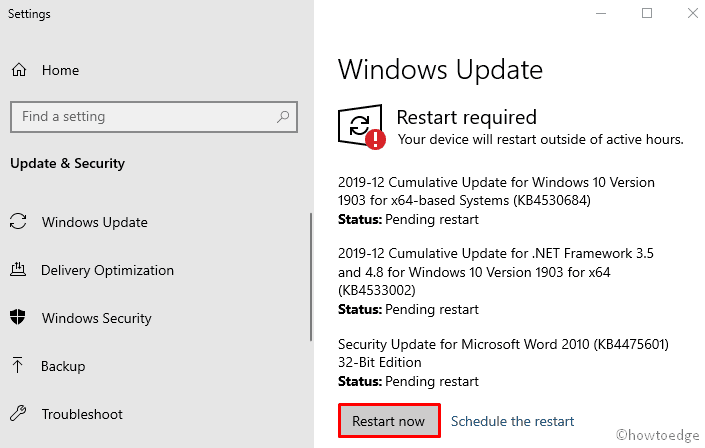Open the Schedule the restart link
This screenshot has width=705, height=448.
tap(512, 421)
